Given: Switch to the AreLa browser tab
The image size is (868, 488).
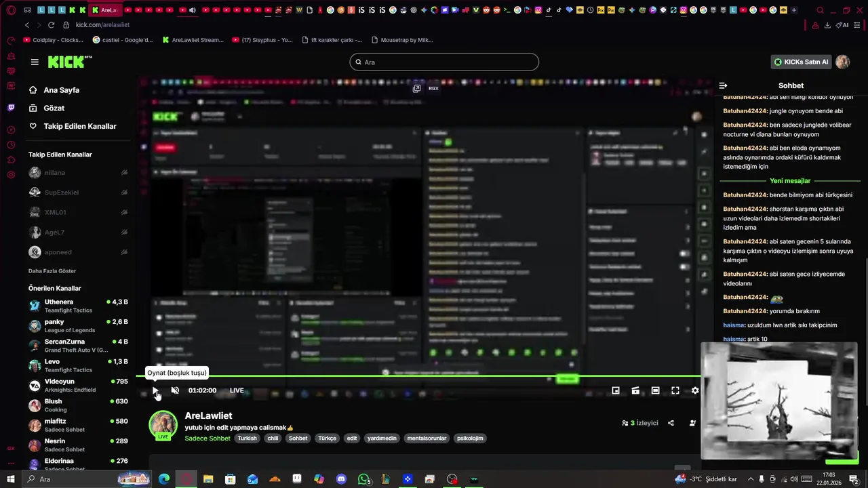Looking at the screenshot, I should click(104, 10).
